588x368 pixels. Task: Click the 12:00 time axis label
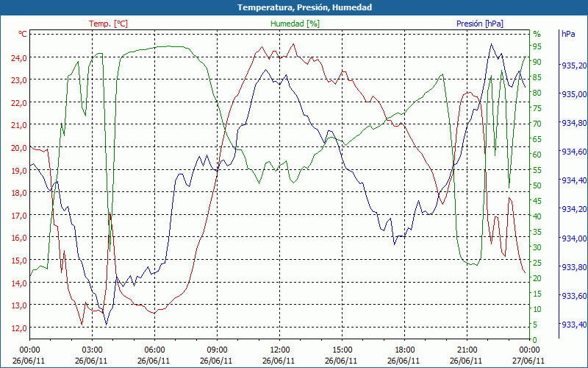click(x=280, y=350)
